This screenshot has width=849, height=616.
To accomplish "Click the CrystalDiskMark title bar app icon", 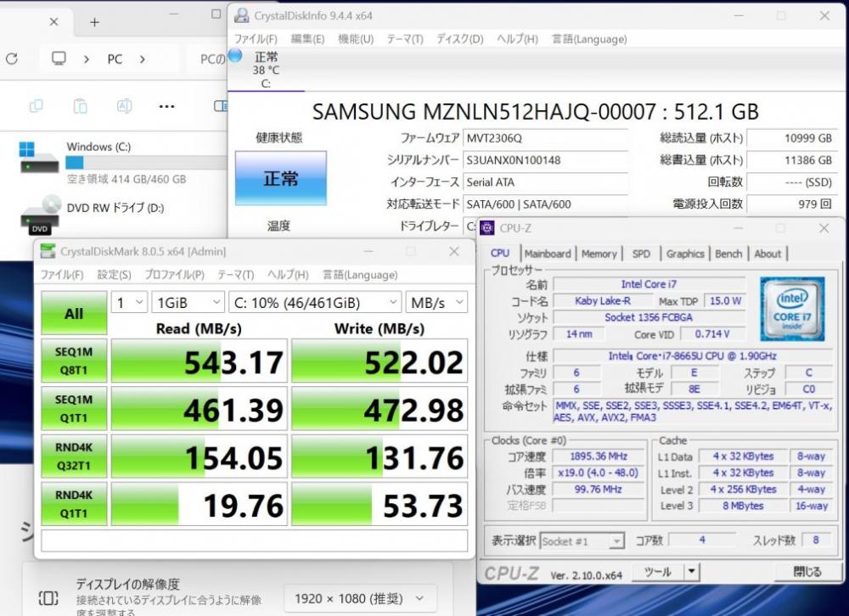I will (48, 251).
